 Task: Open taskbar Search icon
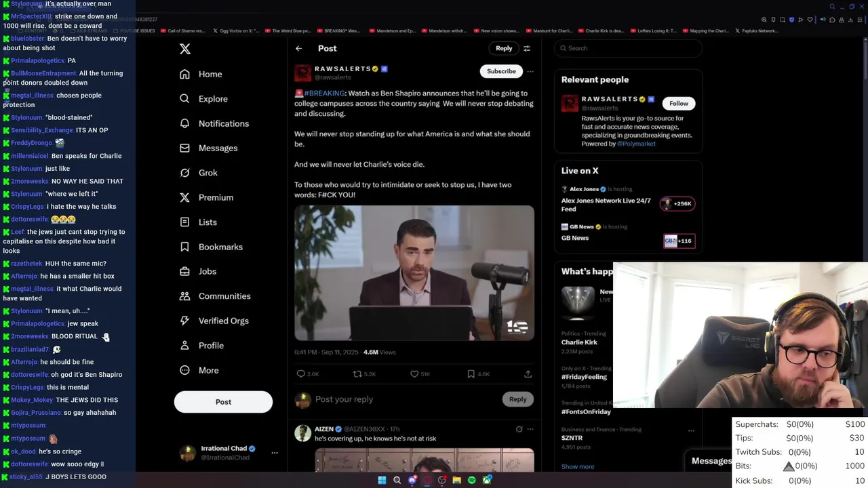(x=397, y=480)
